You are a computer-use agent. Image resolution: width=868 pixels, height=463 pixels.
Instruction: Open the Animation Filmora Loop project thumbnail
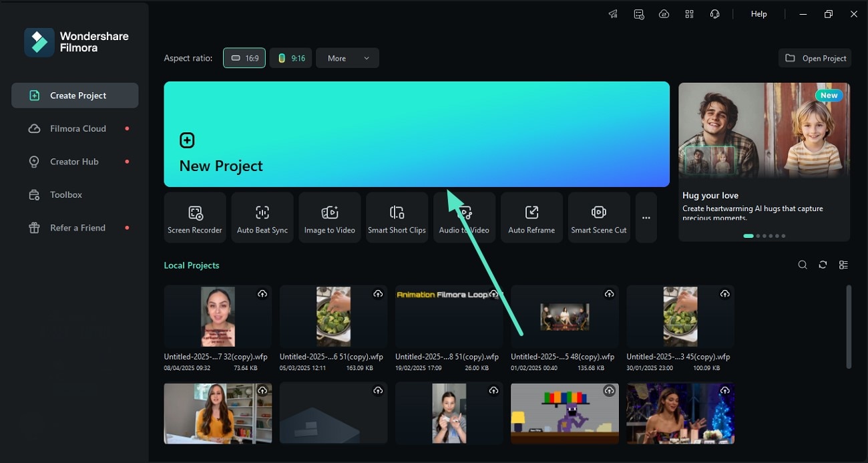[x=449, y=316]
